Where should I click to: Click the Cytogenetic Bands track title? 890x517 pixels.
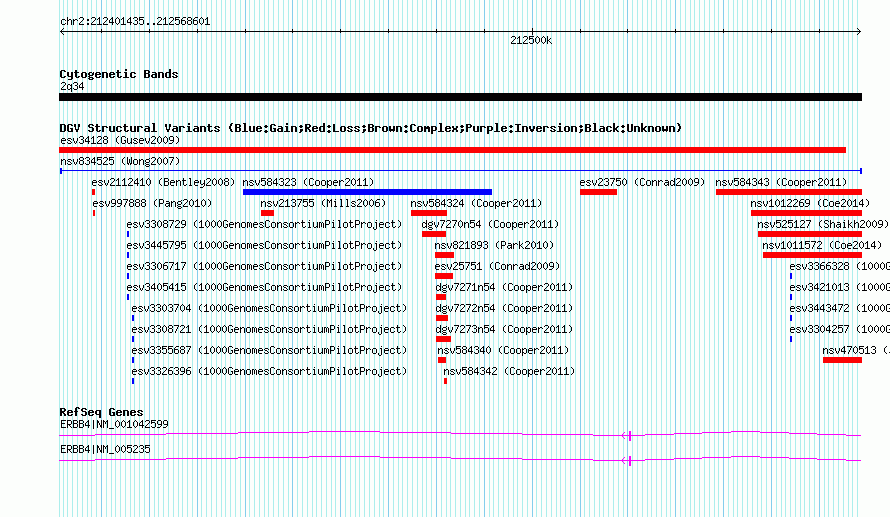[x=119, y=74]
